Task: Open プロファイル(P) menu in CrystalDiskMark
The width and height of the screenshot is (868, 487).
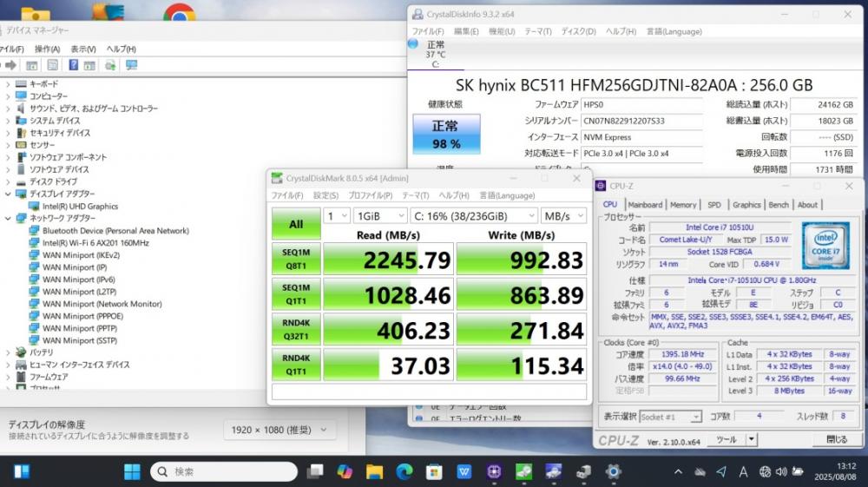Action: pos(371,196)
